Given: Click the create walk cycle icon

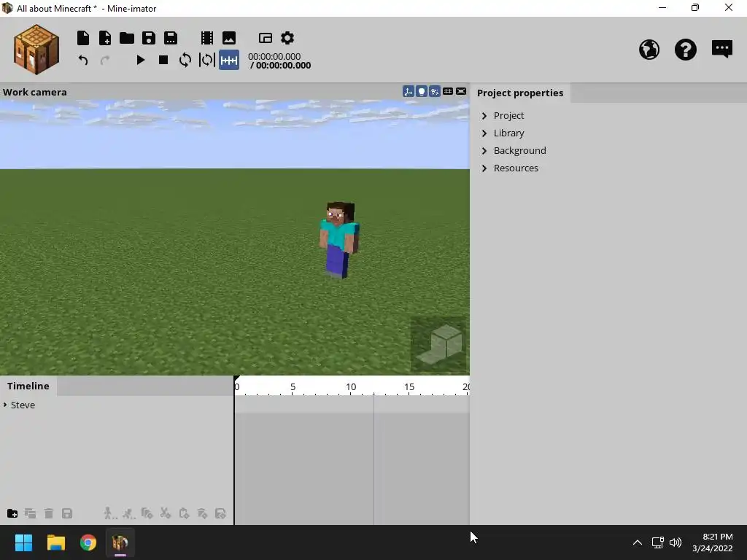Looking at the screenshot, I should 110,513.
